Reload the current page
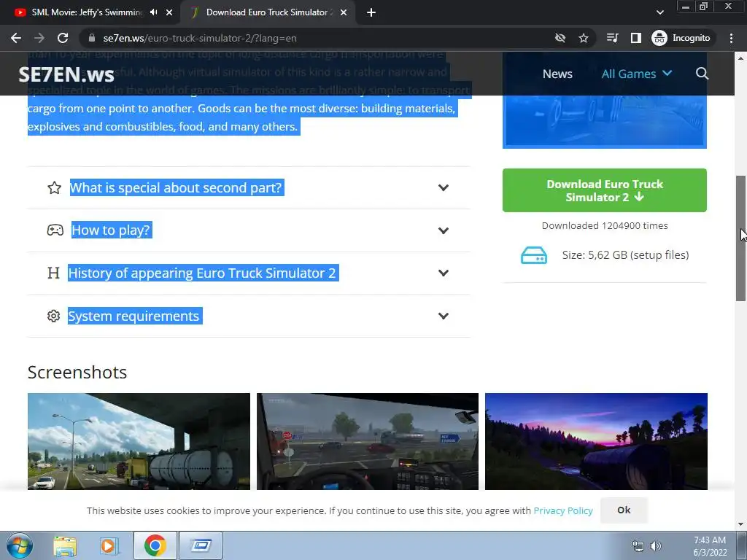Viewport: 747px width, 560px height. [63, 38]
